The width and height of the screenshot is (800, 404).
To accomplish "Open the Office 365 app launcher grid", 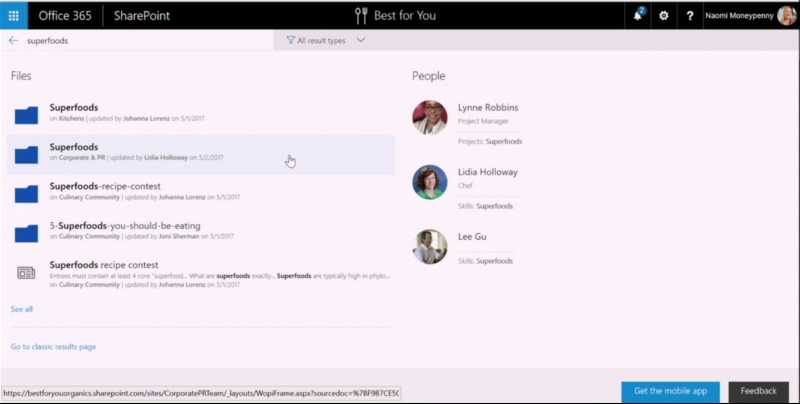I will tap(14, 15).
